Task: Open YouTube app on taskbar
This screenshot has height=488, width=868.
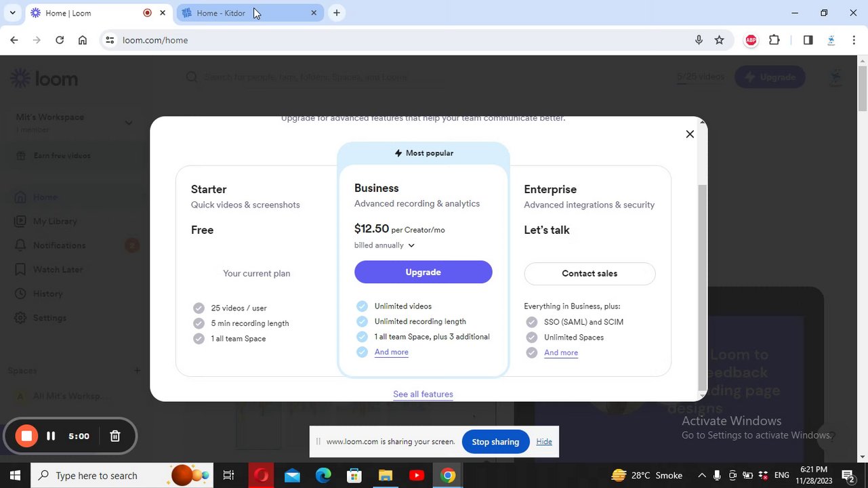Action: 417,475
